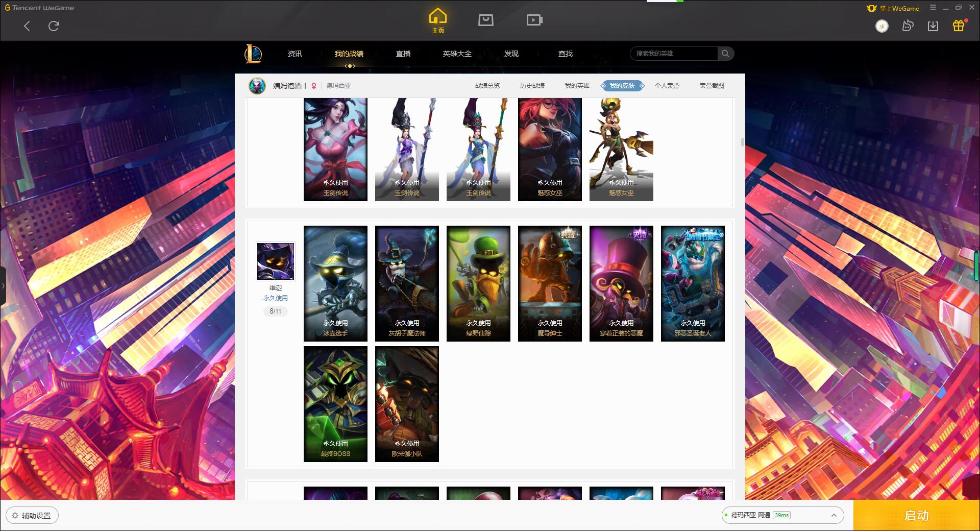Open the 欧米伽小队 skin card

[407, 404]
